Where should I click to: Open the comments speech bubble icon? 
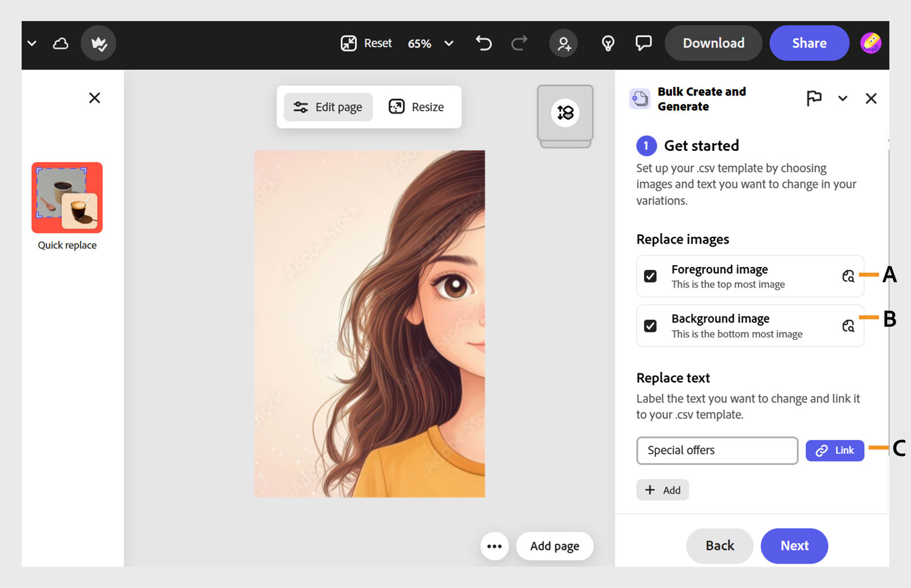pyautogui.click(x=643, y=43)
